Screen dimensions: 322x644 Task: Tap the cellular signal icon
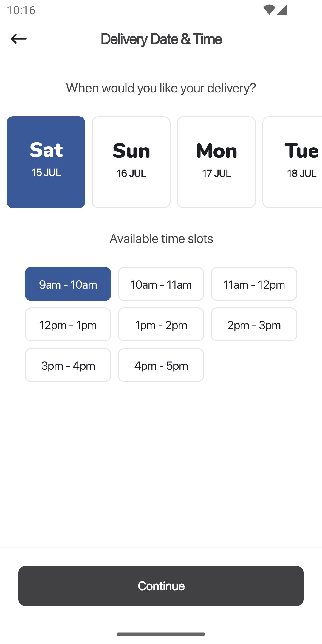[282, 10]
